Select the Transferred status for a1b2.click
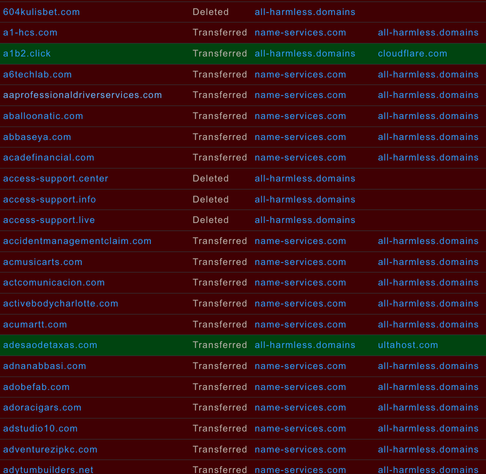Screen dimensions: 486x474 tap(220, 54)
